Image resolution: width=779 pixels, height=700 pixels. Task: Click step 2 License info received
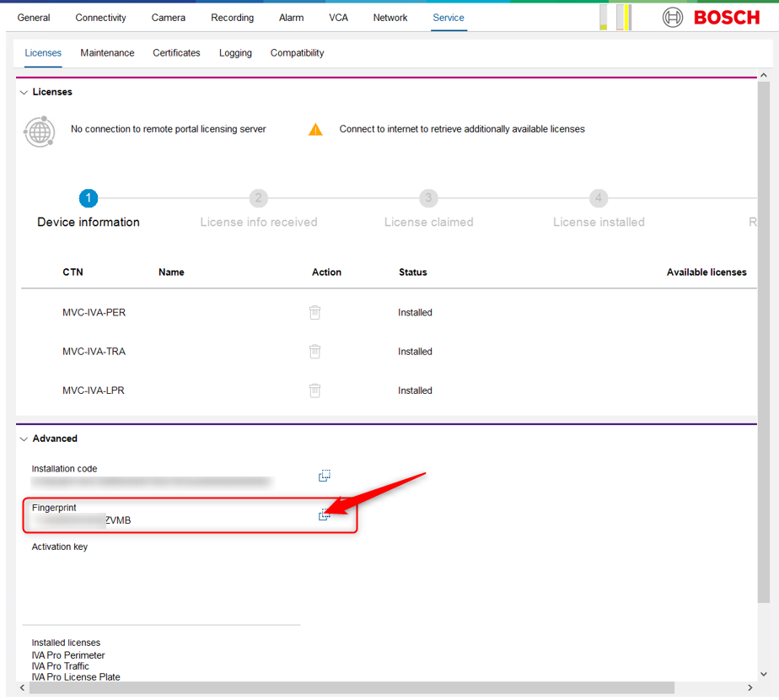[258, 199]
